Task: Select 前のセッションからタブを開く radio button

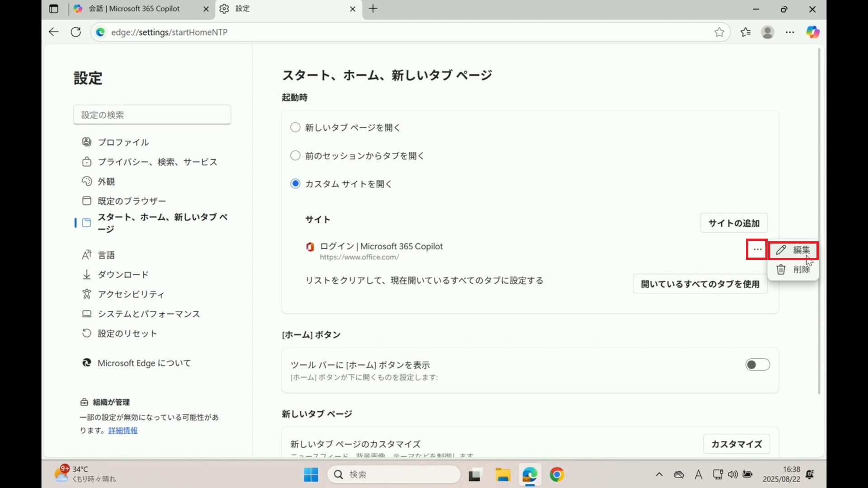Action: [x=295, y=155]
